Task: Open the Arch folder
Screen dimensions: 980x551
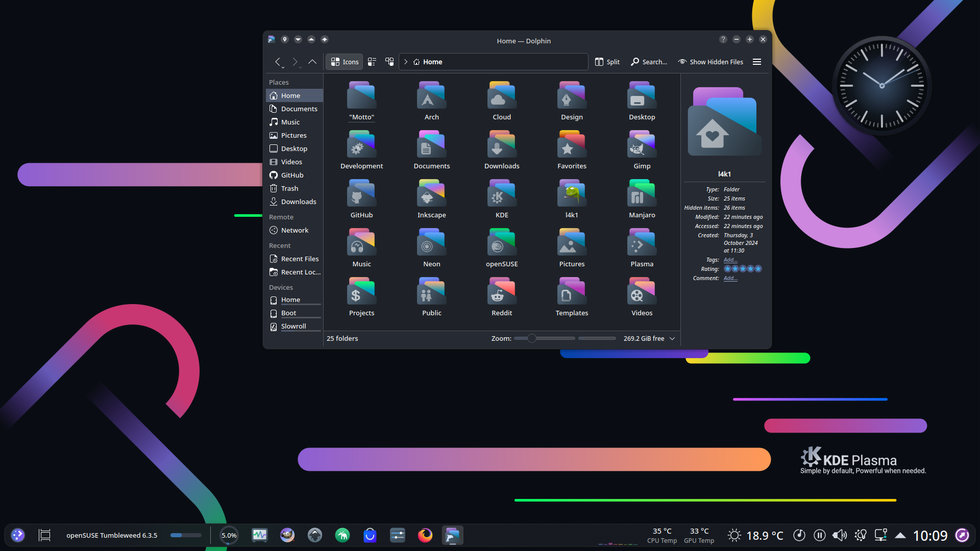Action: pos(431,101)
